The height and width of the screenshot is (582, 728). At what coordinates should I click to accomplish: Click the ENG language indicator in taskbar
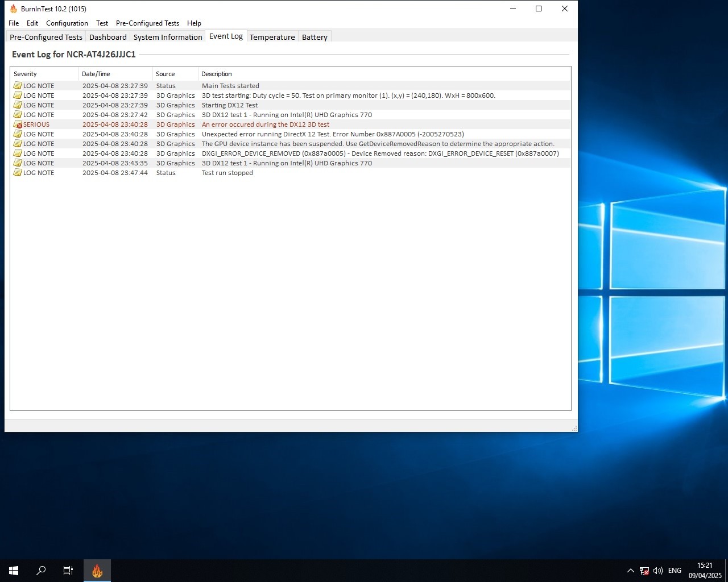point(675,571)
